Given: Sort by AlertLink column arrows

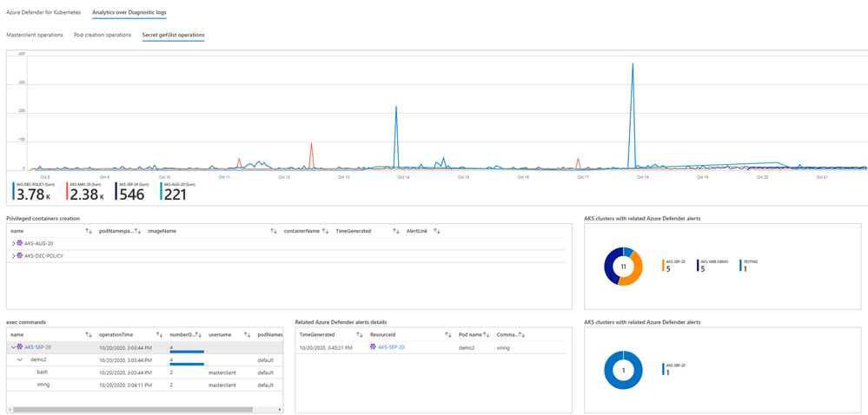Looking at the screenshot, I should point(437,231).
